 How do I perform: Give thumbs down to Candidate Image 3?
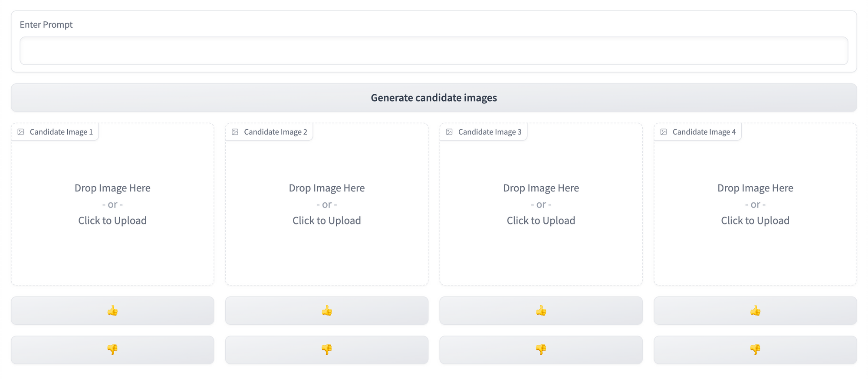[541, 349]
